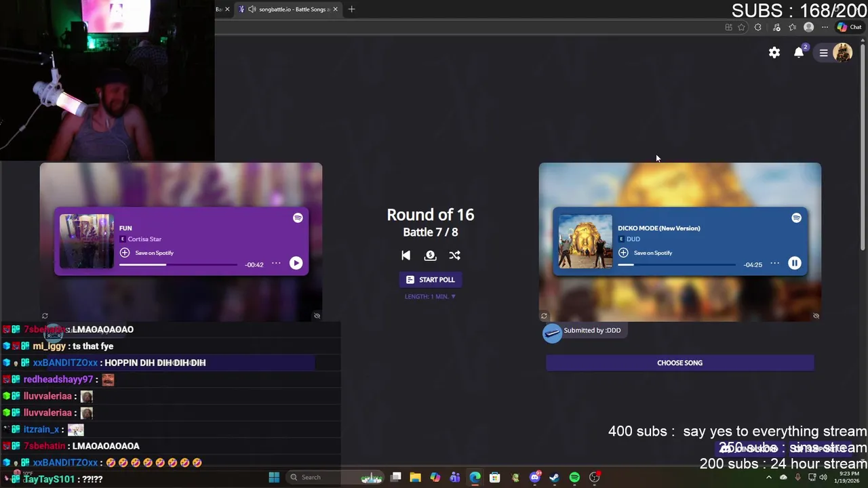Click chat username itzrain_x
868x488 pixels.
point(41,430)
